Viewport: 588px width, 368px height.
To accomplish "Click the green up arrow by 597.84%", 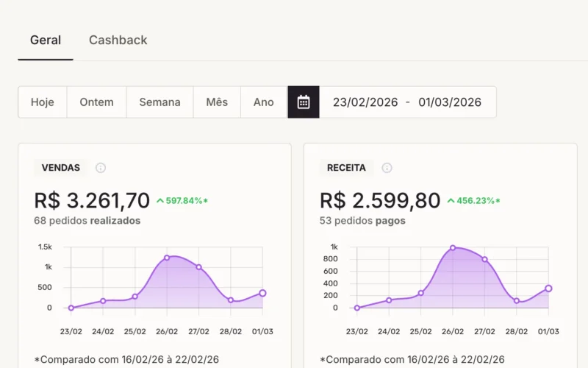I will tap(160, 200).
